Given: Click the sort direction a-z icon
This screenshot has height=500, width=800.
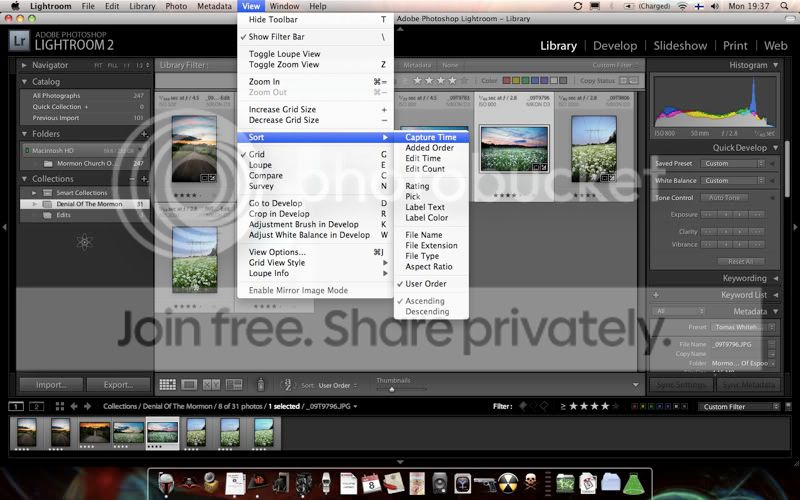Looking at the screenshot, I should coord(286,384).
